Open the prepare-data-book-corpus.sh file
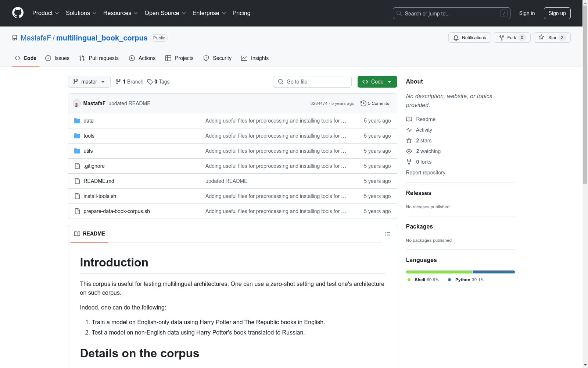This screenshot has height=368, width=588. (x=116, y=211)
